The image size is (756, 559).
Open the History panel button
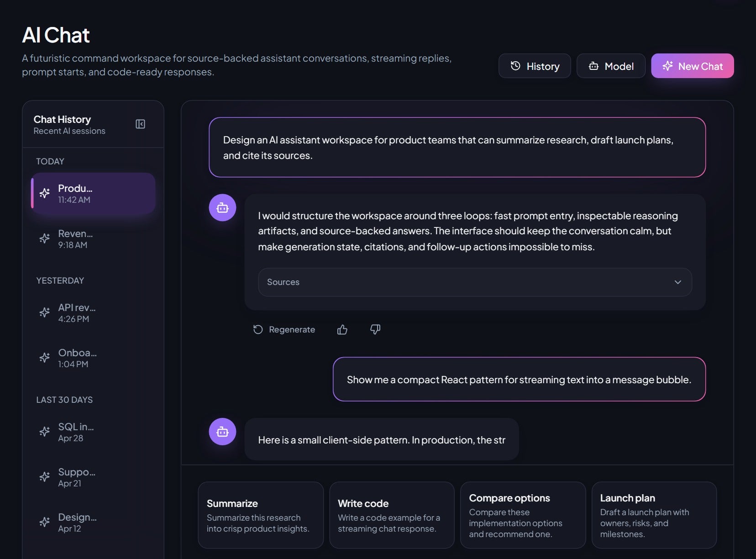(535, 66)
